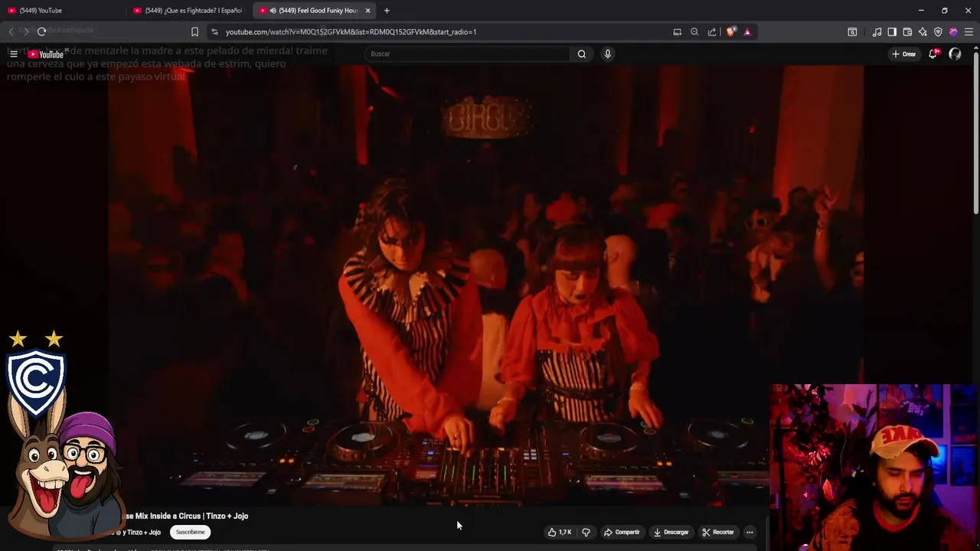The width and height of the screenshot is (980, 551).
Task: Click the browser address bar URL
Action: pyautogui.click(x=351, y=31)
